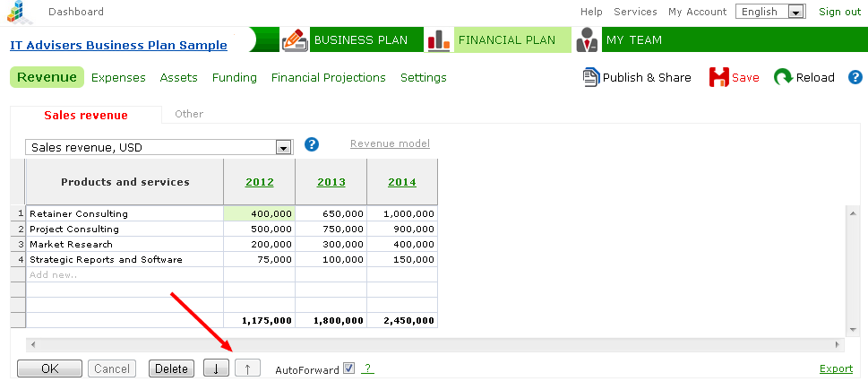
Task: Click the green Reload arrow icon
Action: (783, 78)
